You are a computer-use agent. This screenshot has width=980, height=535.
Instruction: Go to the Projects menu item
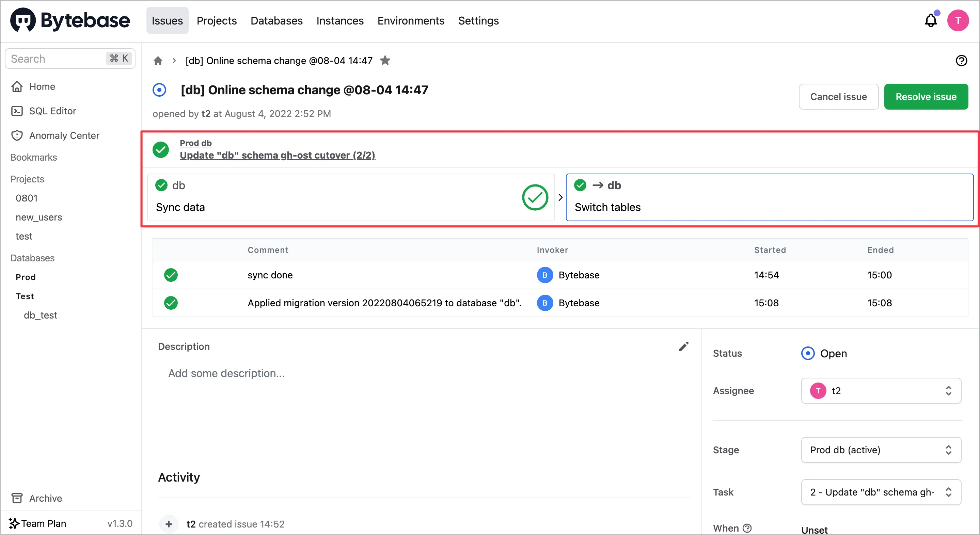coord(217,20)
